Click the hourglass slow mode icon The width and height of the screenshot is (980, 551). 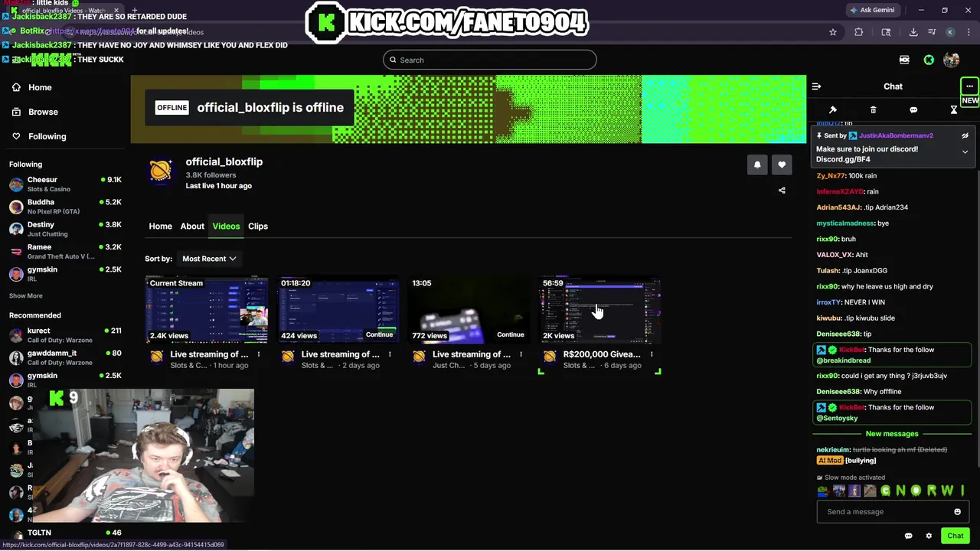(x=953, y=110)
